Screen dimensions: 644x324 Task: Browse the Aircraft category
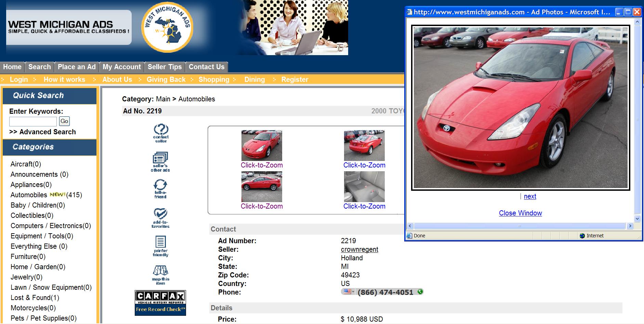tap(26, 164)
